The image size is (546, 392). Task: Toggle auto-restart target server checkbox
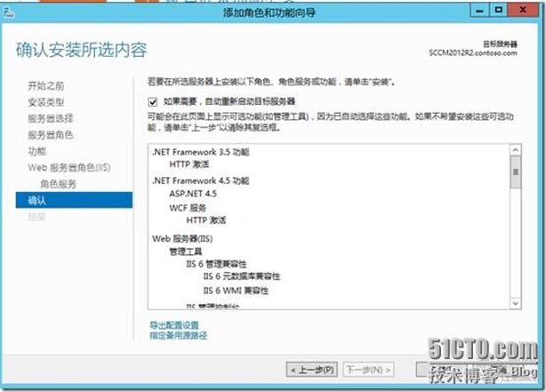(x=153, y=102)
